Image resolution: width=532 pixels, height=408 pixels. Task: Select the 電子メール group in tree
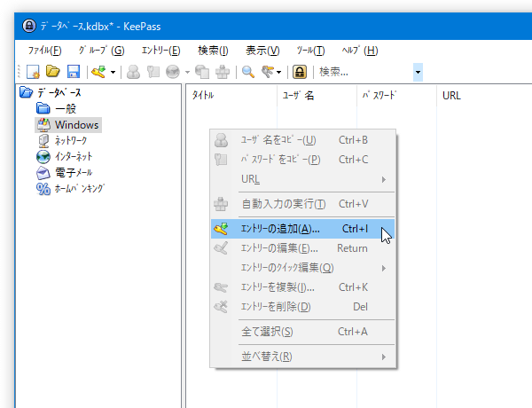pyautogui.click(x=74, y=172)
